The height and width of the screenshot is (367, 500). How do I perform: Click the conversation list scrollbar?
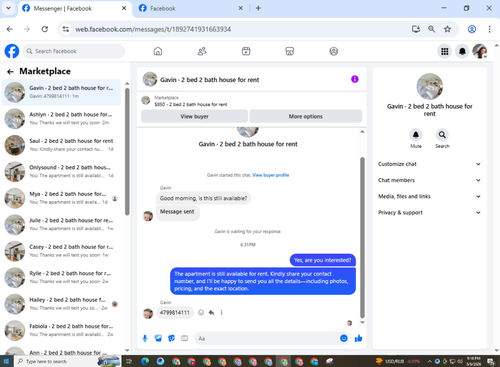pyautogui.click(x=127, y=152)
